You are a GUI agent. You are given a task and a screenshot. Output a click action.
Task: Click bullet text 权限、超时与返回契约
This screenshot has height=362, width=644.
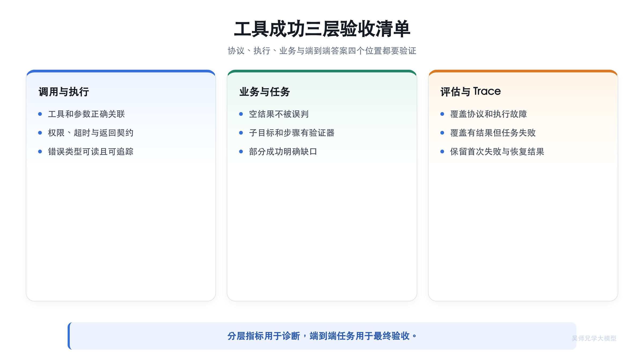coord(91,133)
